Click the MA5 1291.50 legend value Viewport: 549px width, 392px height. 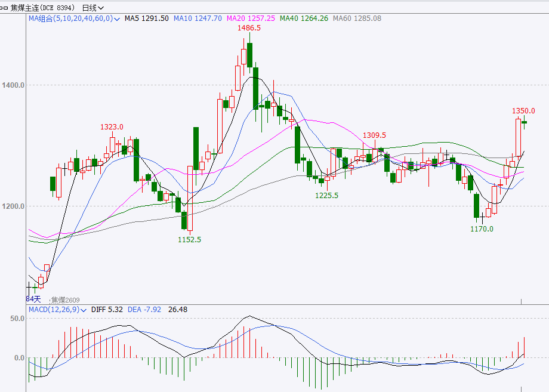click(x=147, y=18)
